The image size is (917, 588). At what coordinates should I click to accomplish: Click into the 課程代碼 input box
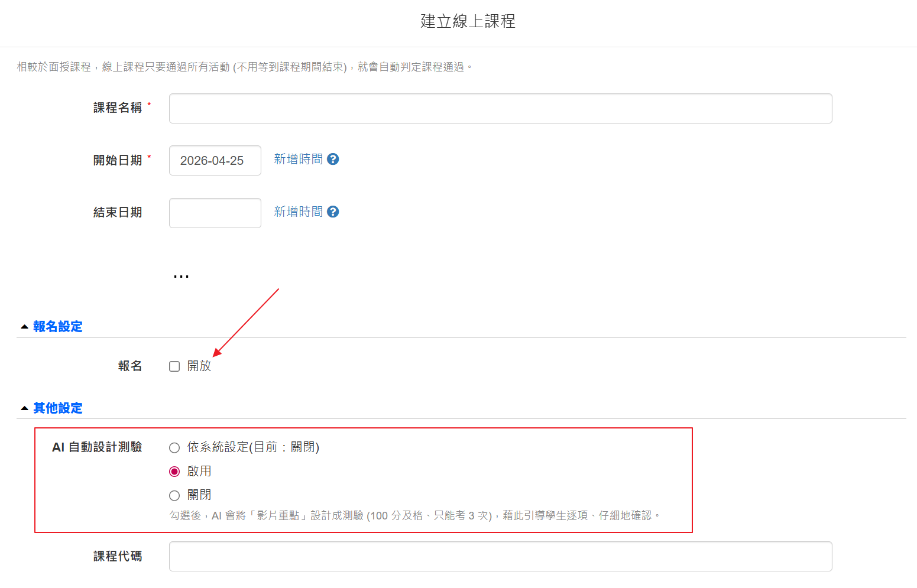(500, 557)
